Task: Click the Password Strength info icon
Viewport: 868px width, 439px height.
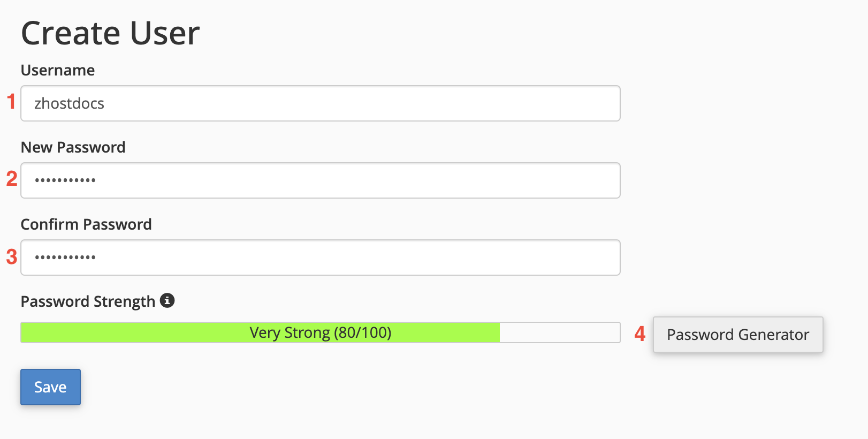Action: pos(167,301)
